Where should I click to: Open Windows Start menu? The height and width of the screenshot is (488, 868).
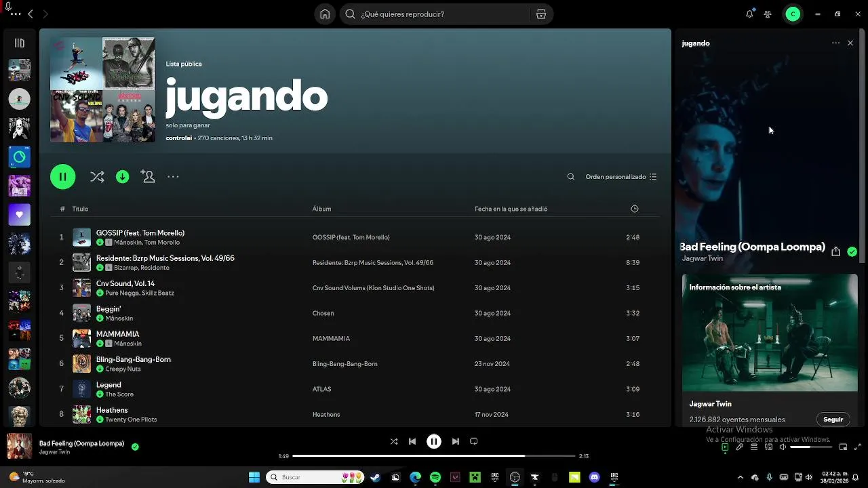click(254, 477)
